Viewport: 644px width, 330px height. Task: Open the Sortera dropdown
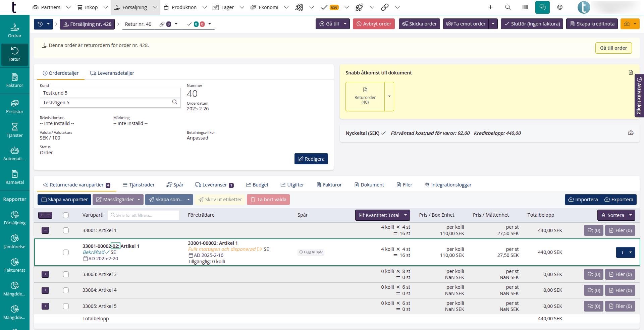(616, 215)
